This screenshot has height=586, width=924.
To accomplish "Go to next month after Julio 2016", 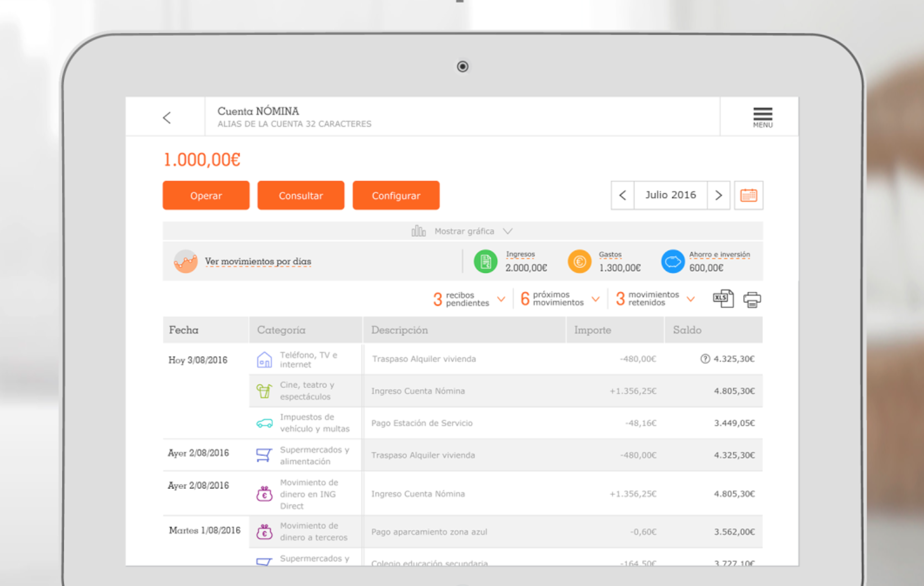I will tap(719, 195).
